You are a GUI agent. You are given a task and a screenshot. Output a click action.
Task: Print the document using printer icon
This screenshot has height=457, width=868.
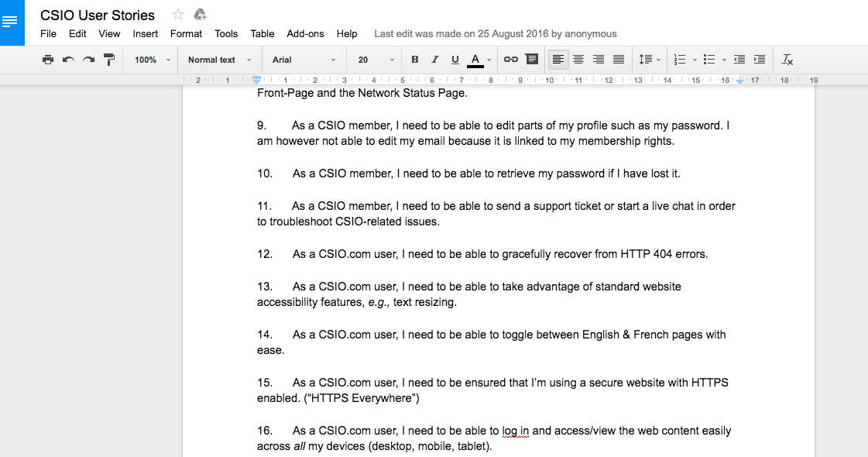click(48, 60)
